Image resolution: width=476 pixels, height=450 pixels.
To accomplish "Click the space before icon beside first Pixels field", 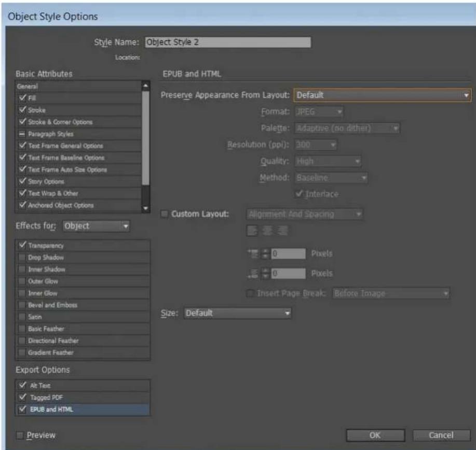I will click(253, 254).
